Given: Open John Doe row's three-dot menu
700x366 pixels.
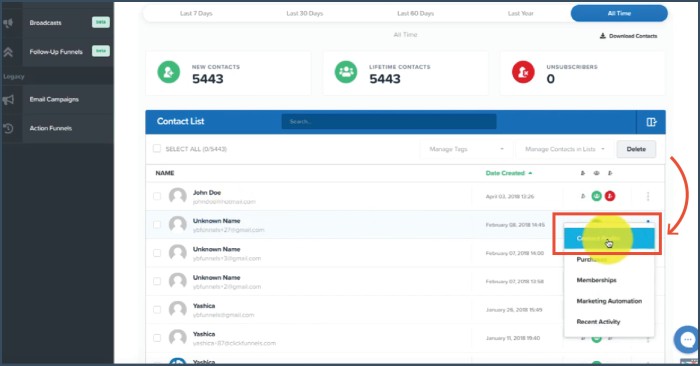Looking at the screenshot, I should 648,196.
